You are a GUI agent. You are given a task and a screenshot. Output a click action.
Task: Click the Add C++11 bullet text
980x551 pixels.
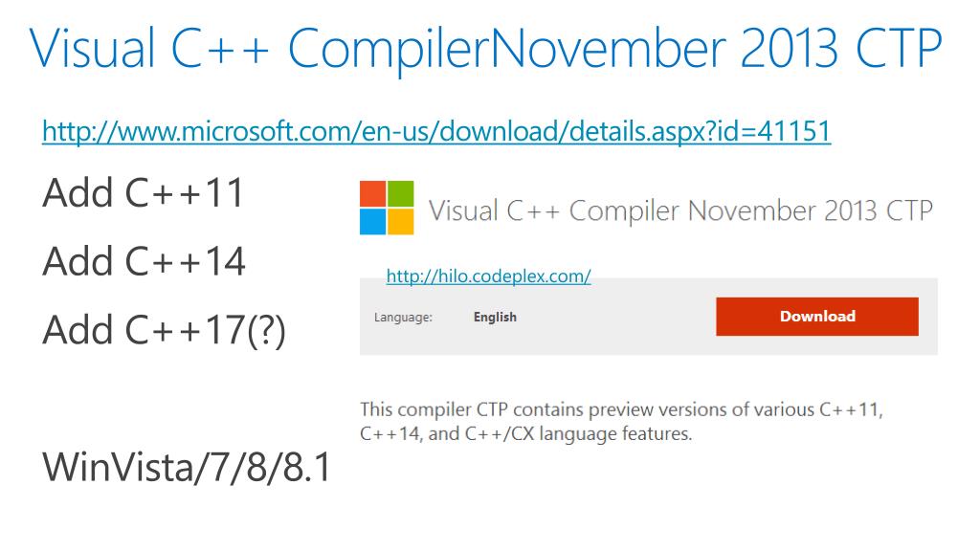click(x=144, y=192)
